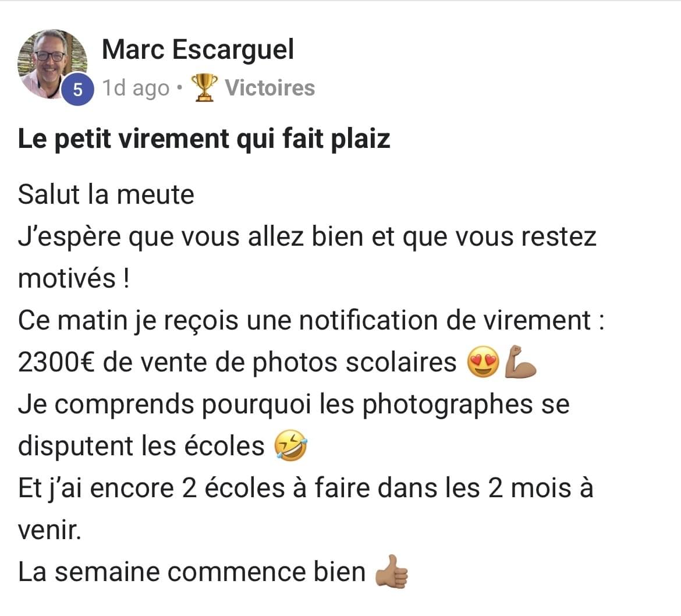Click the "2300€ de vente de photos scolaires" text

pyautogui.click(x=237, y=362)
